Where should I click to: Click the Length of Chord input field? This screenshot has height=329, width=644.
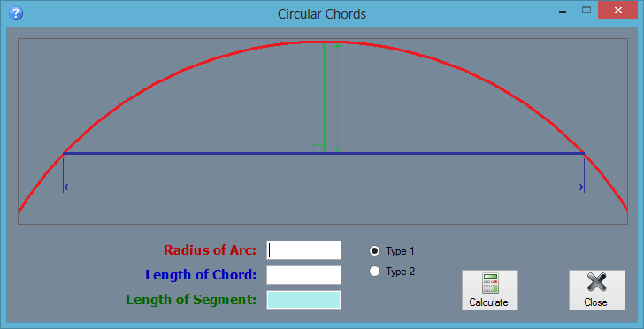pyautogui.click(x=303, y=275)
